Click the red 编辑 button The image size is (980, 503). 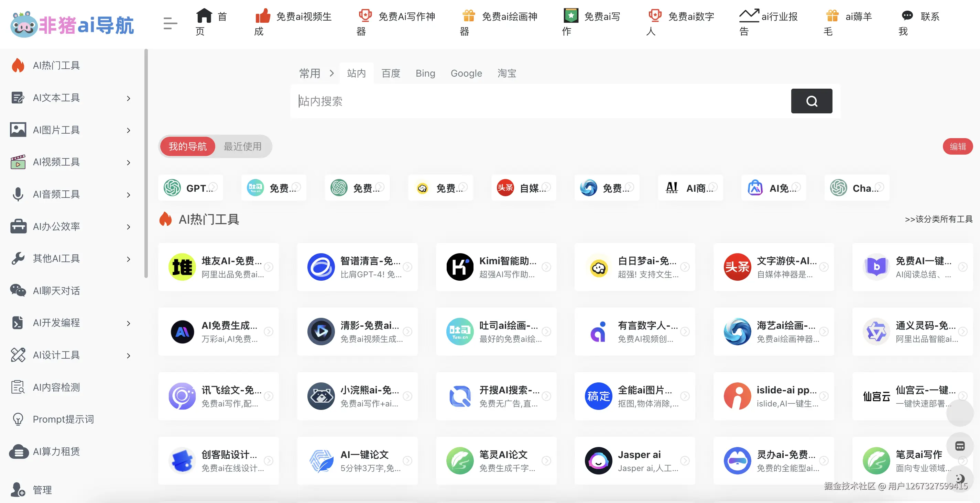coord(958,146)
